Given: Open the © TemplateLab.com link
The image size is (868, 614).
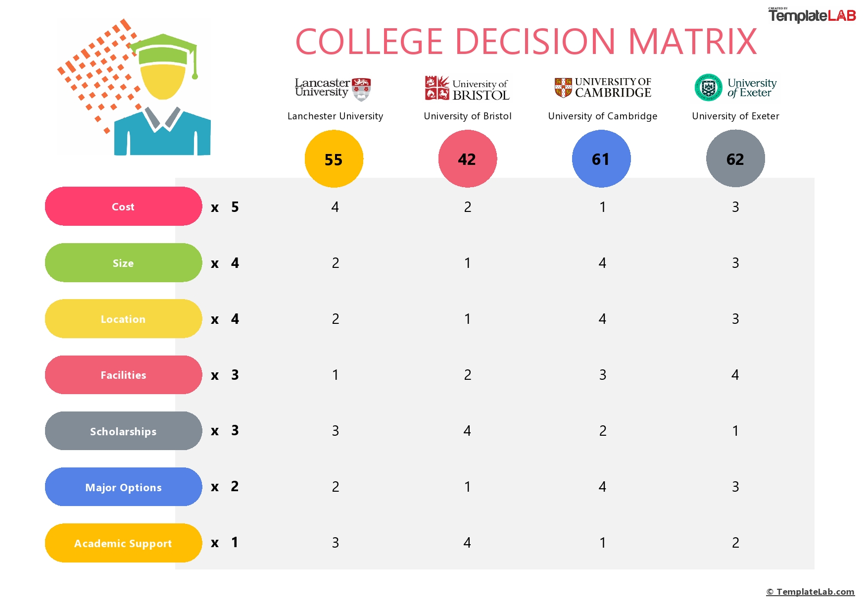Looking at the screenshot, I should coord(810,592).
